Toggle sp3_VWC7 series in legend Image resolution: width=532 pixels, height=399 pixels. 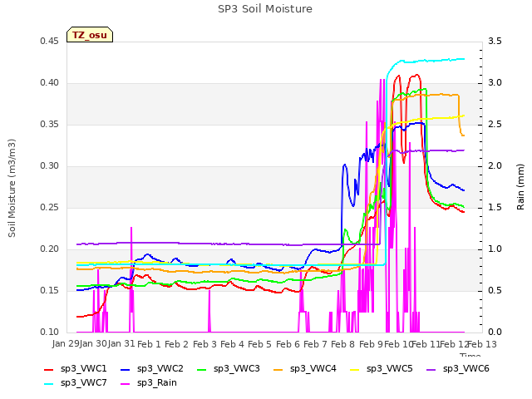tap(76, 383)
